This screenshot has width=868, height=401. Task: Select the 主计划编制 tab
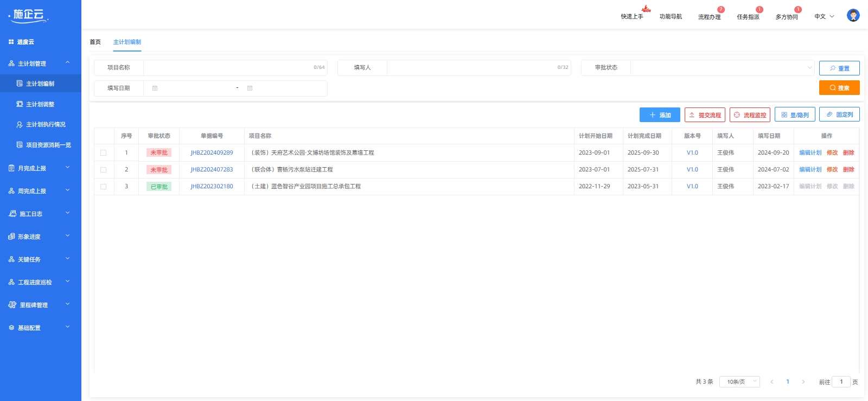(127, 42)
